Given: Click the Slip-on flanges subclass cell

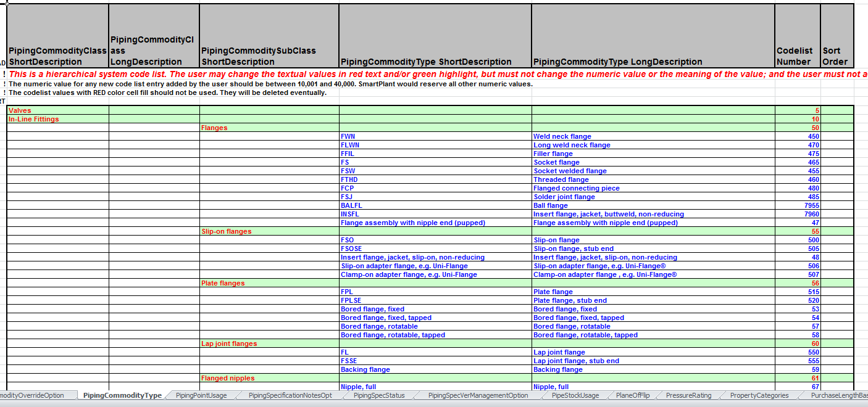Looking at the screenshot, I should coord(269,231).
